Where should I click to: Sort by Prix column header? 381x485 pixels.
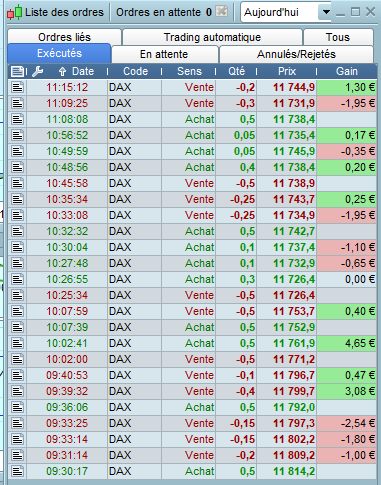pos(287,71)
